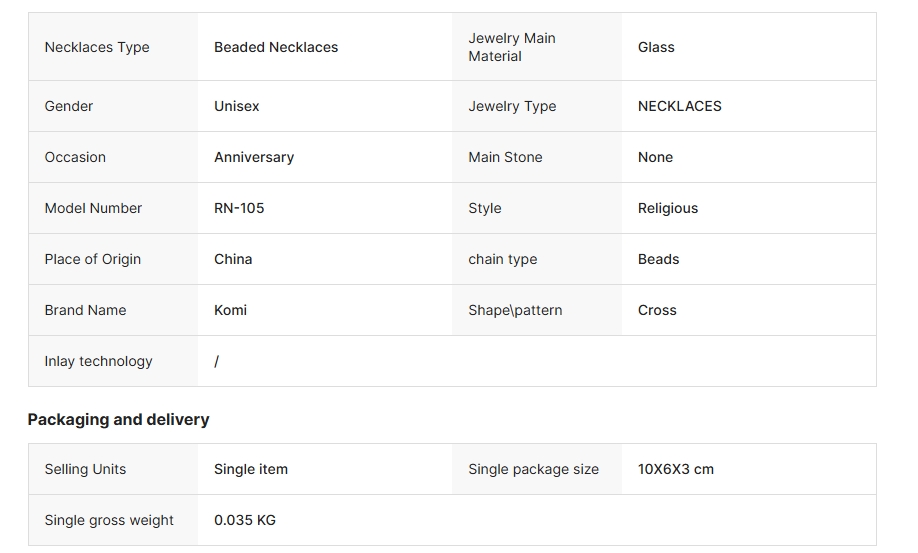The height and width of the screenshot is (553, 918).
Task: Click the Unisex gender value
Action: point(237,107)
